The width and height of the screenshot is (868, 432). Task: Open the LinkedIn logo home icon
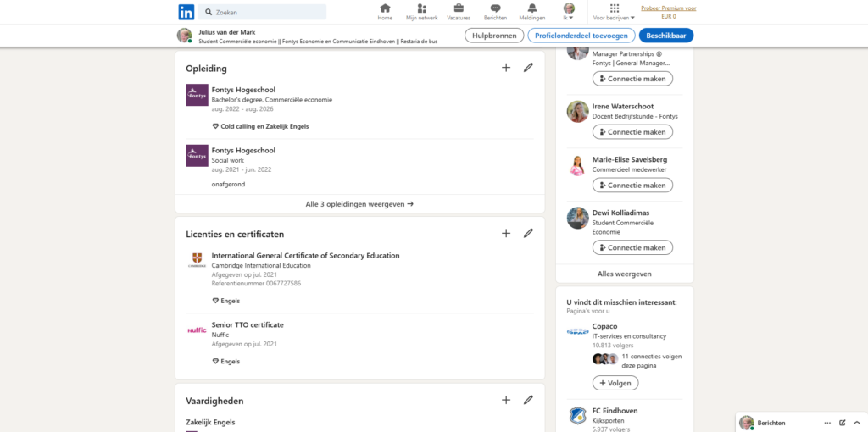pos(186,12)
